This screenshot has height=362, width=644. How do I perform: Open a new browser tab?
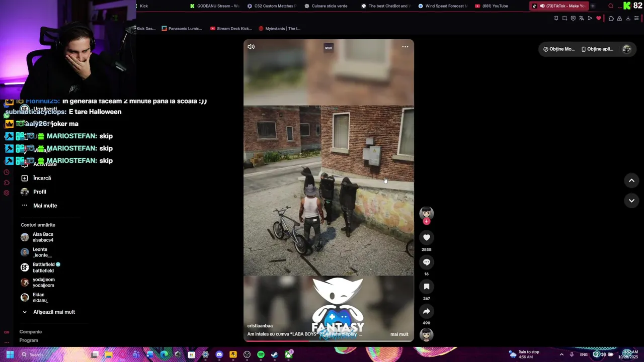pos(593,6)
